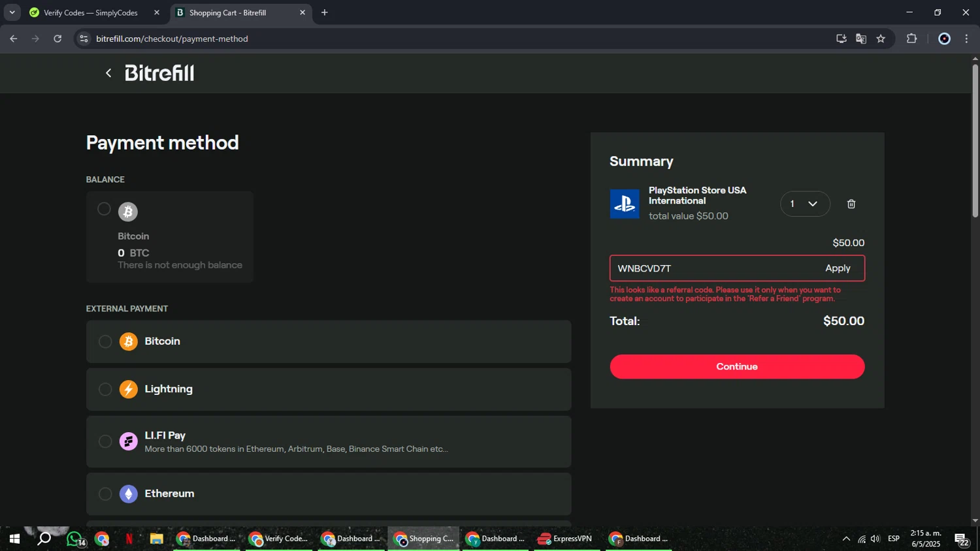The width and height of the screenshot is (980, 551).
Task: Click the Ethereum diamond icon
Action: tap(129, 494)
